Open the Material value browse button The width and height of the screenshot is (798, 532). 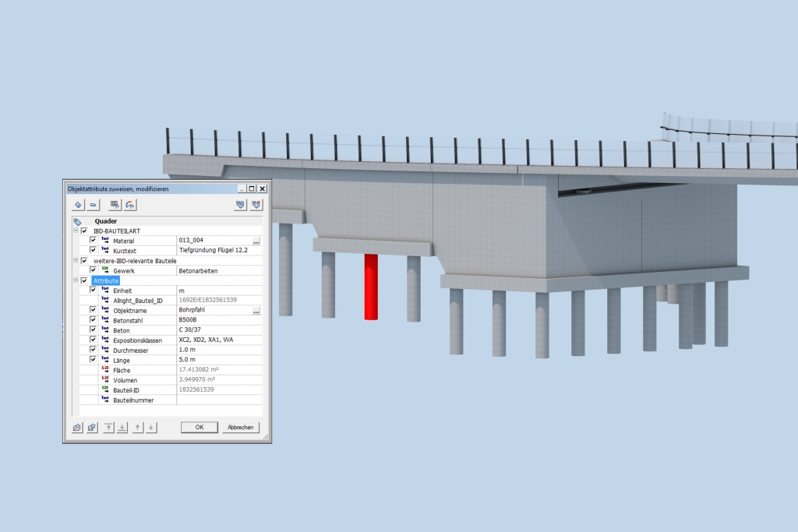tap(256, 241)
